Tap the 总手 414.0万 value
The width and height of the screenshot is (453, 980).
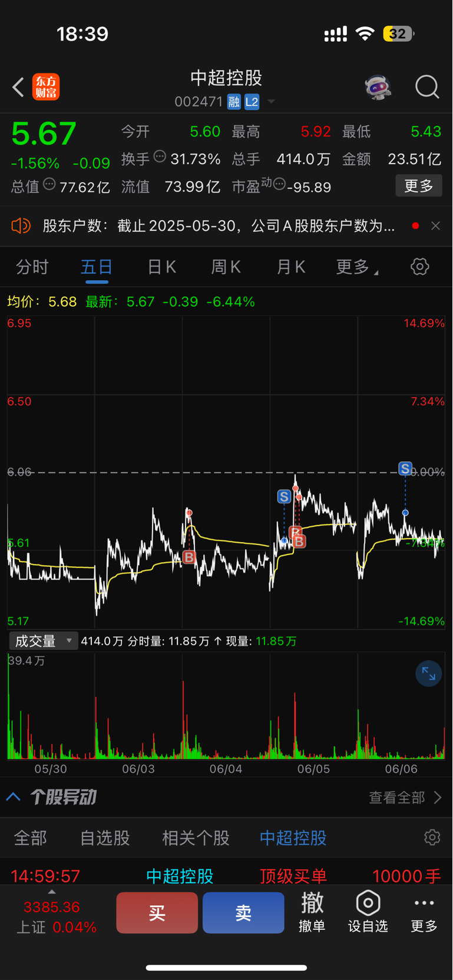(304, 159)
